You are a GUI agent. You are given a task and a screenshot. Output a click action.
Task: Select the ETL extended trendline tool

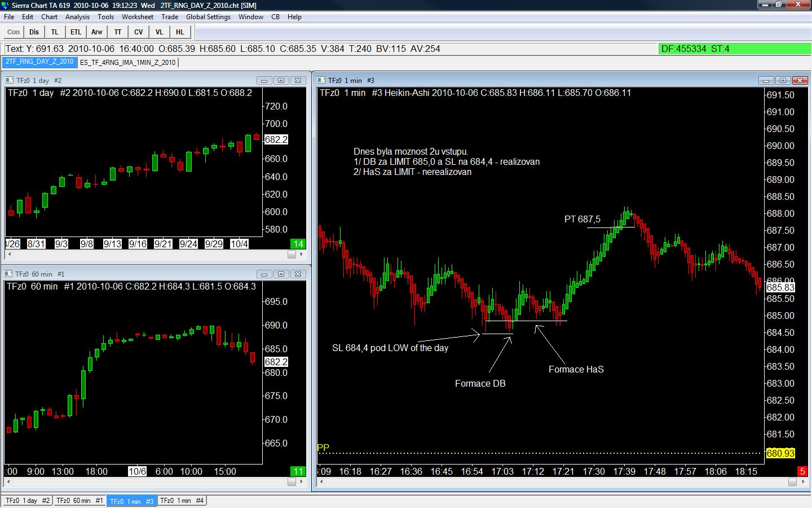(76, 32)
